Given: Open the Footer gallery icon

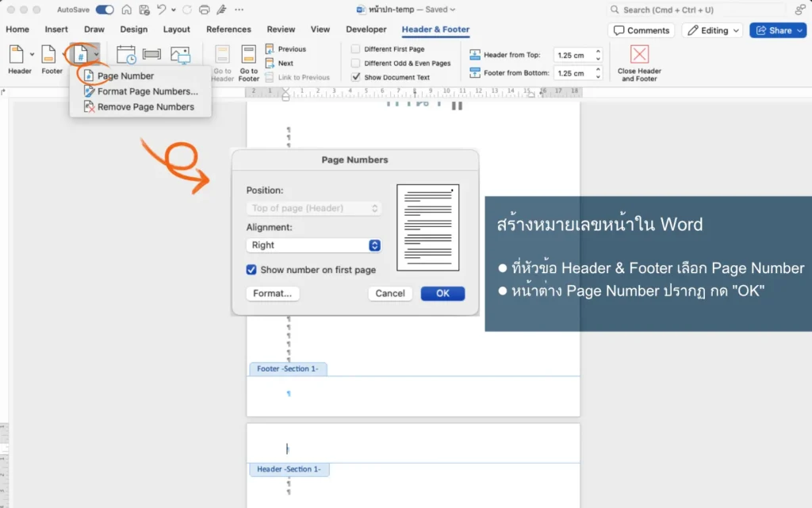Looking at the screenshot, I should [48, 54].
